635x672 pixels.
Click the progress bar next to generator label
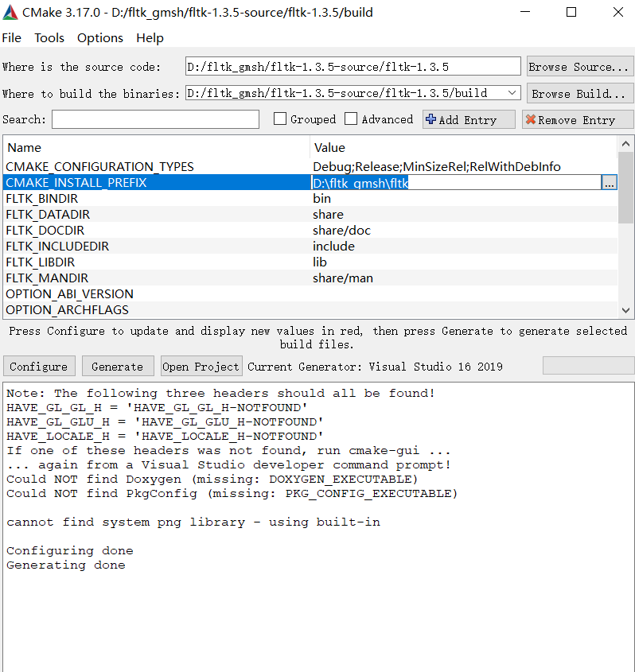[588, 366]
